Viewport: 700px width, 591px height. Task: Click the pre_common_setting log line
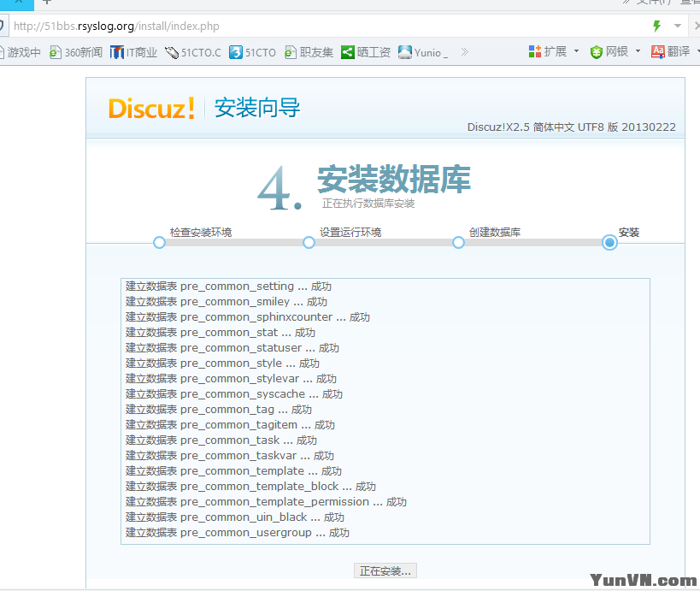pos(228,287)
